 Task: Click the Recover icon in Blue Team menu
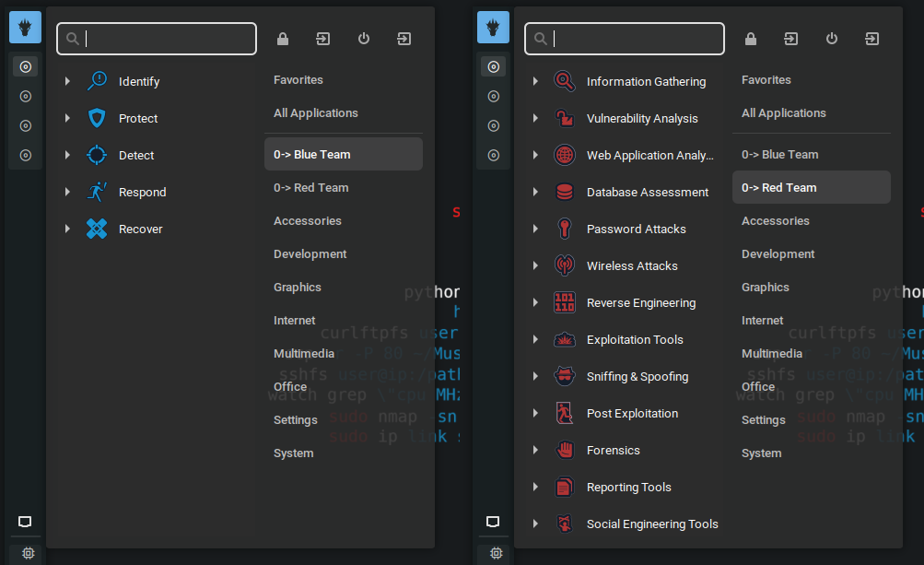97,229
